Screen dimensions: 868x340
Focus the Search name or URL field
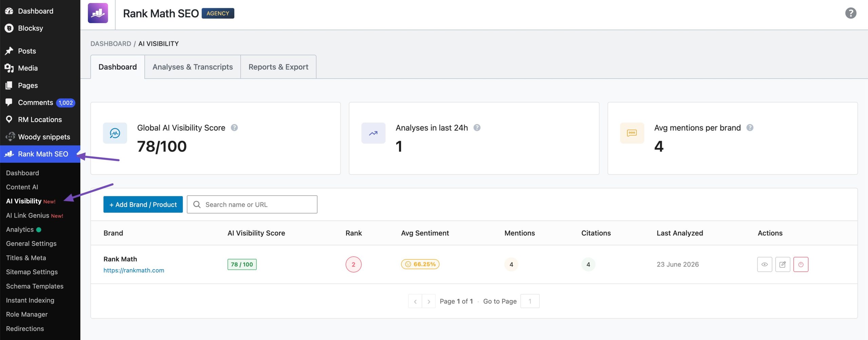click(252, 204)
